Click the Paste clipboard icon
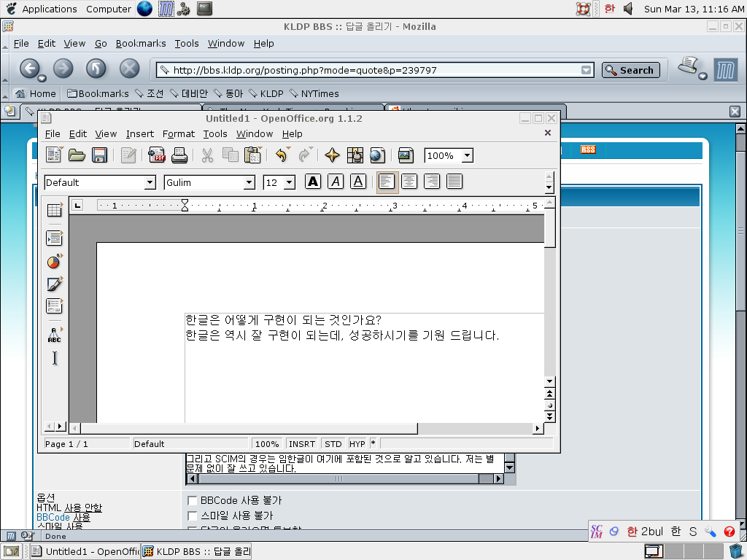747x560 pixels. (252, 155)
